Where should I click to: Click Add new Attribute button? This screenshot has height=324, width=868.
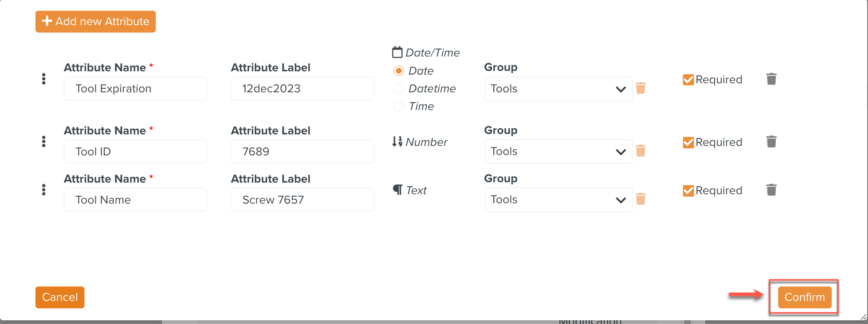tap(96, 21)
